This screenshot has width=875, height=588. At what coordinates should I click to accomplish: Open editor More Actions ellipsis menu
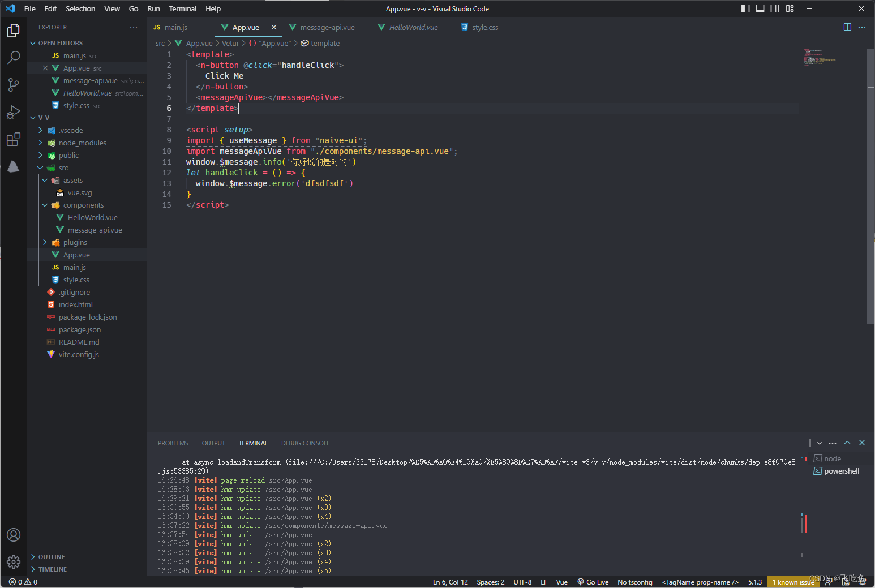[x=862, y=27]
